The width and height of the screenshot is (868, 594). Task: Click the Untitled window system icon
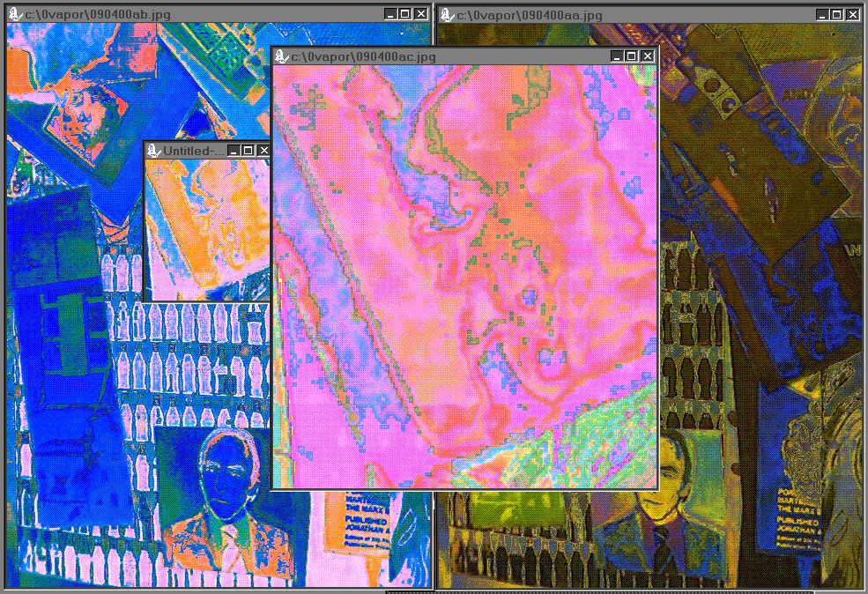pyautogui.click(x=154, y=152)
